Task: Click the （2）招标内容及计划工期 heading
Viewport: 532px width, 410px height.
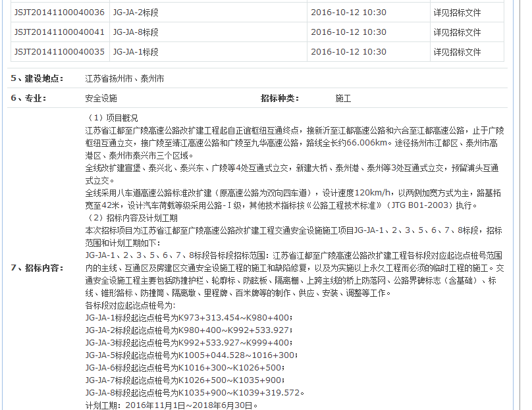Action: 132,218
